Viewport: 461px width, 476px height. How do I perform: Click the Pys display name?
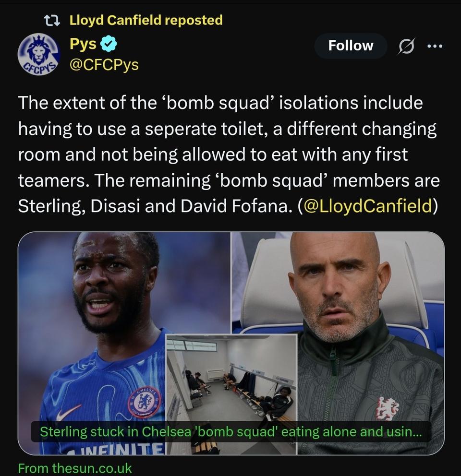pyautogui.click(x=83, y=45)
